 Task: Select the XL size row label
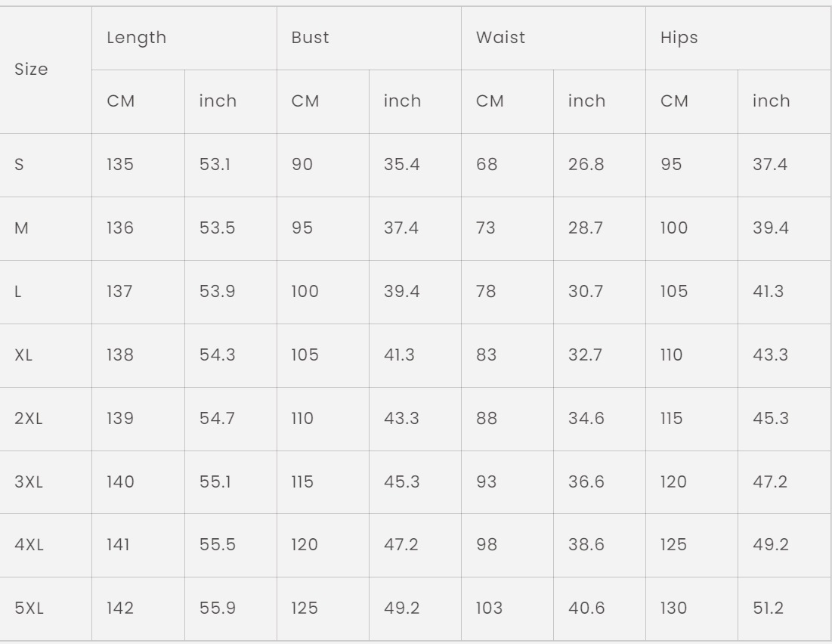[23, 355]
